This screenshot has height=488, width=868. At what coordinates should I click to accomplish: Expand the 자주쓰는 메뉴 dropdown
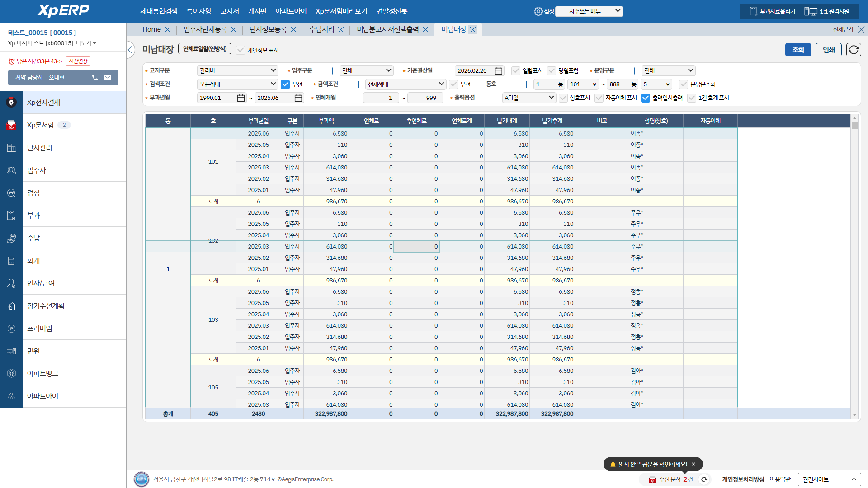click(589, 11)
